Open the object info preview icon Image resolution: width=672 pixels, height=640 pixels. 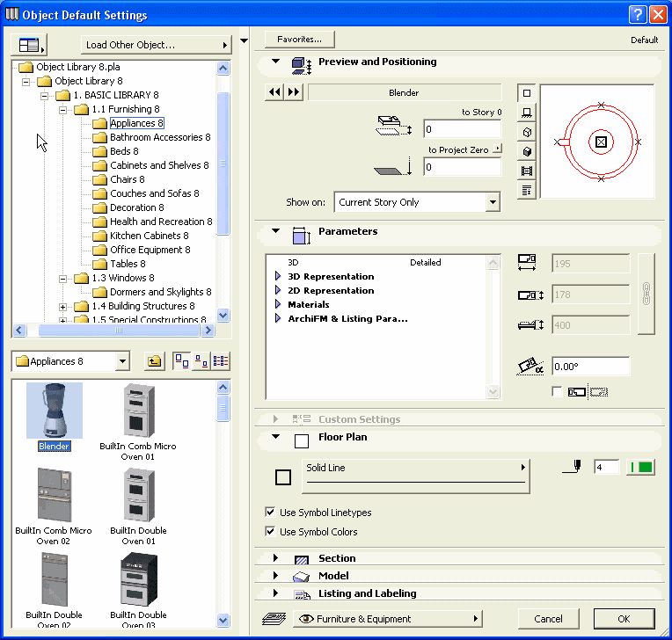[527, 190]
